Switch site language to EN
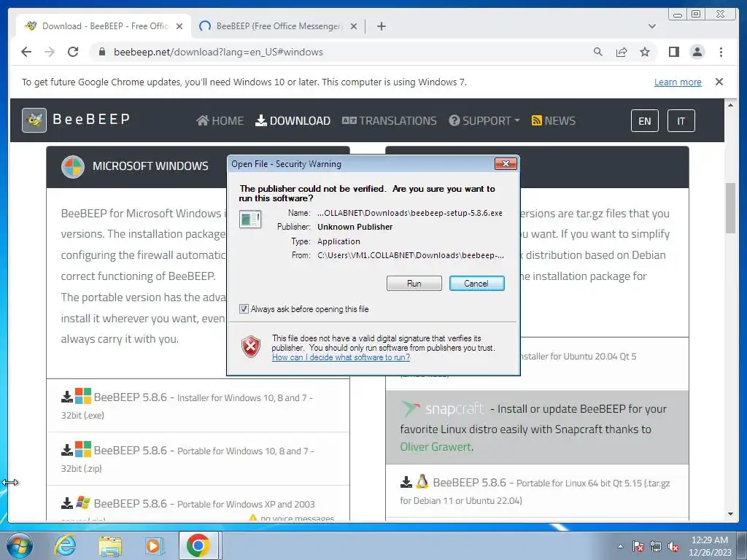 pos(645,121)
